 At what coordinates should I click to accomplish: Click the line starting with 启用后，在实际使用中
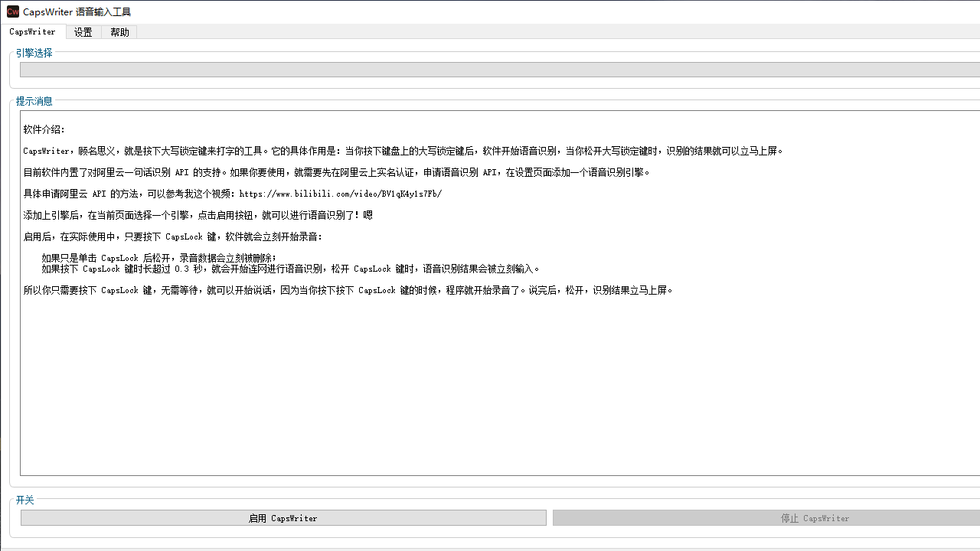[173, 236]
